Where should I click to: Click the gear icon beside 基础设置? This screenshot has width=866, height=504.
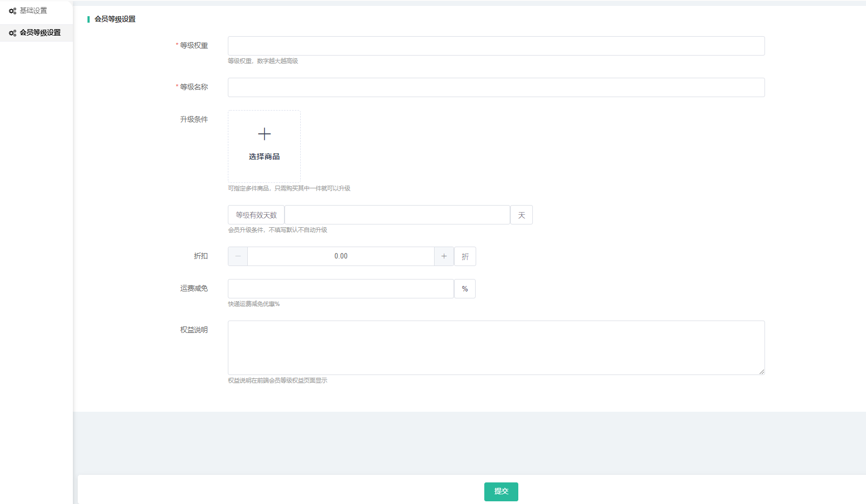(x=12, y=11)
